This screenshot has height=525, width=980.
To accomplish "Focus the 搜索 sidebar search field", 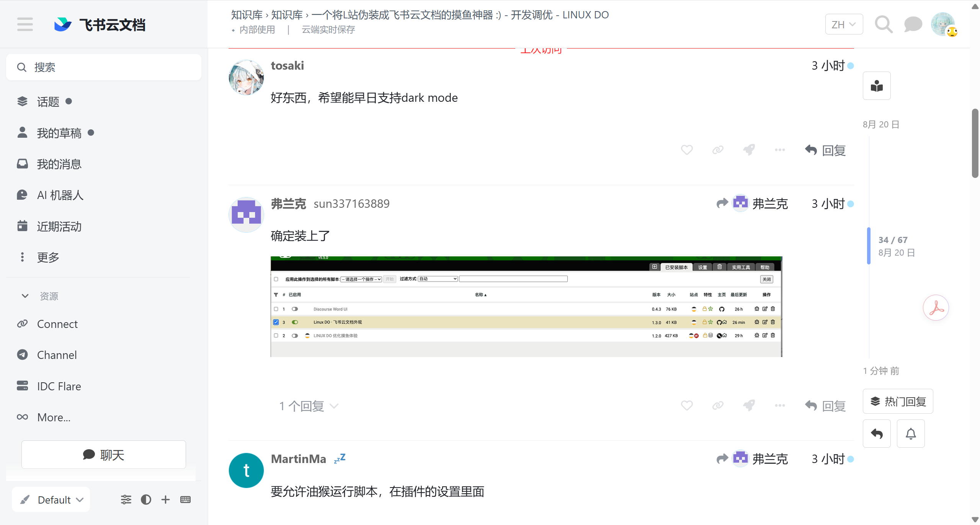I will tap(104, 67).
